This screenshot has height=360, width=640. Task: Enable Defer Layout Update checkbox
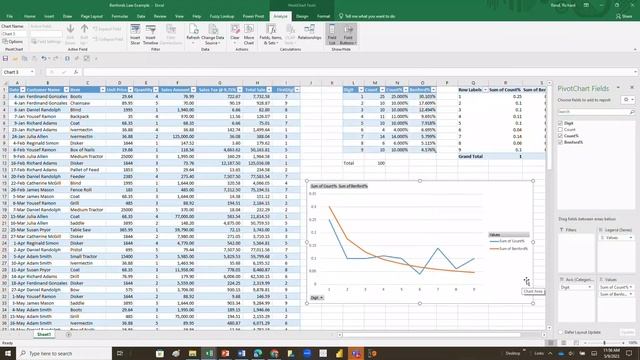point(560,332)
